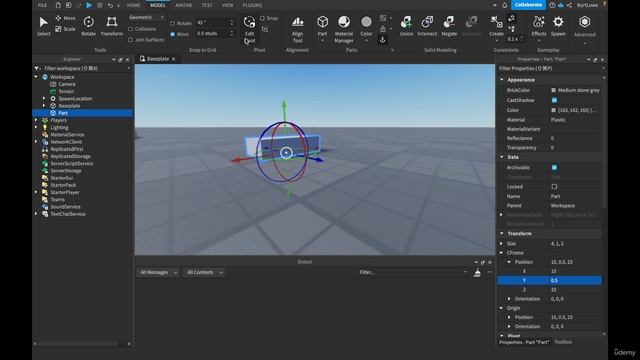Image resolution: width=640 pixels, height=360 pixels.
Task: Activate the Scale tool
Action: click(65, 29)
